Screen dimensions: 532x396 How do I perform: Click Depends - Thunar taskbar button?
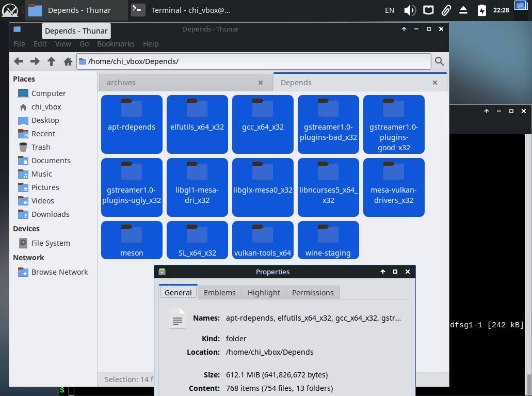coord(77,10)
